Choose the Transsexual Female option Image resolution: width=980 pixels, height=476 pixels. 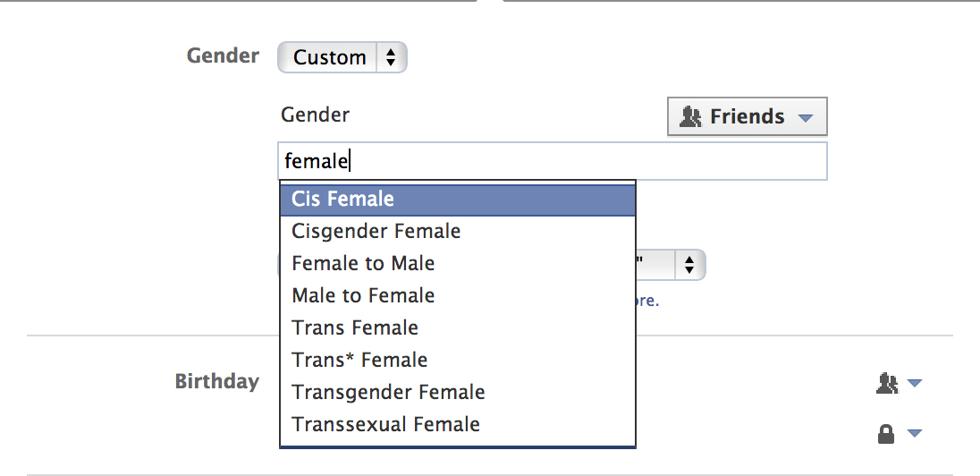pos(385,424)
